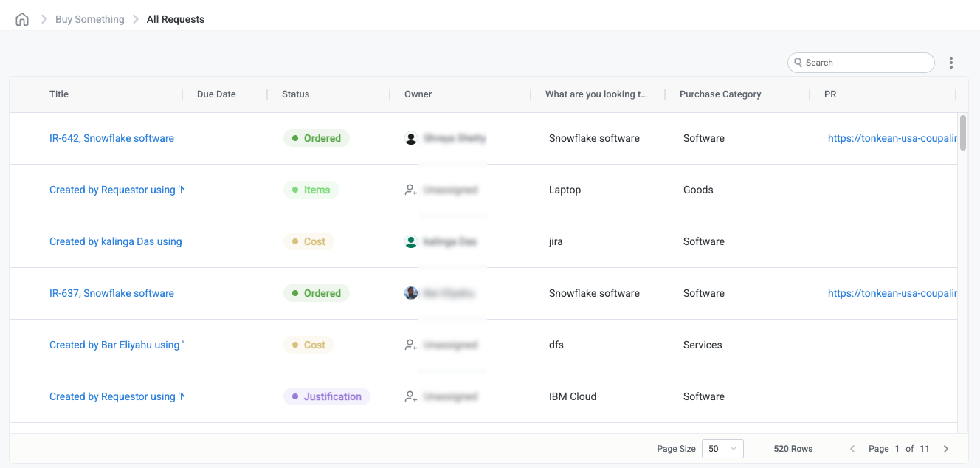The image size is (980, 468).
Task: Click the green owner avatar in jira row
Action: click(x=411, y=241)
